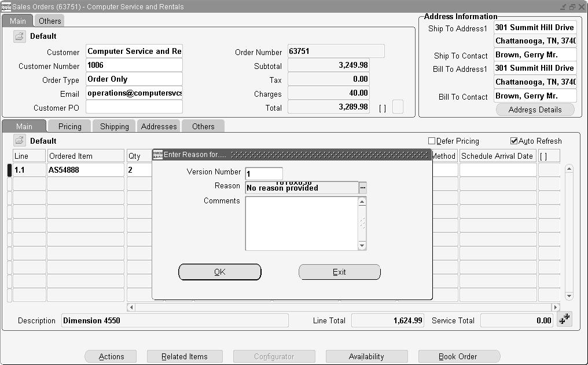The image size is (588, 365).
Task: Click the horizontal scrollbar right arrow
Action: (x=556, y=307)
